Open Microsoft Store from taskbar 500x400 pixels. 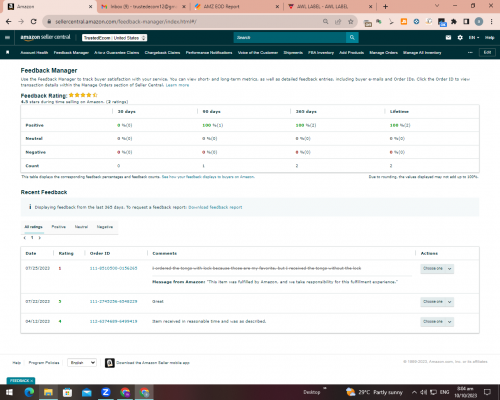coord(67,392)
